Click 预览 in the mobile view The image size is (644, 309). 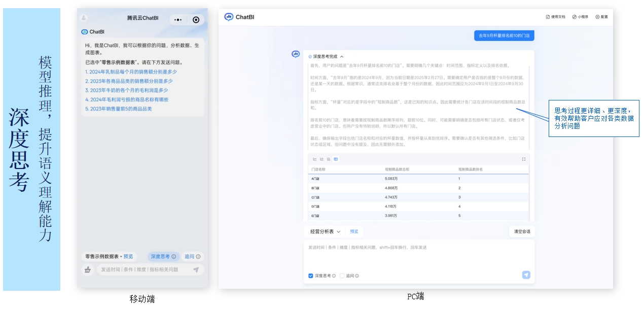coord(128,257)
